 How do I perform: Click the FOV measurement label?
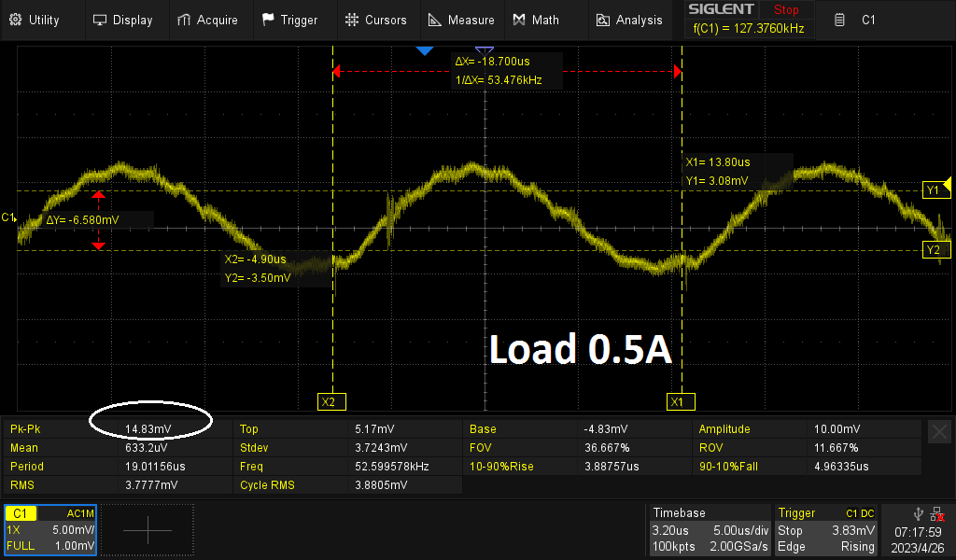pos(481,448)
